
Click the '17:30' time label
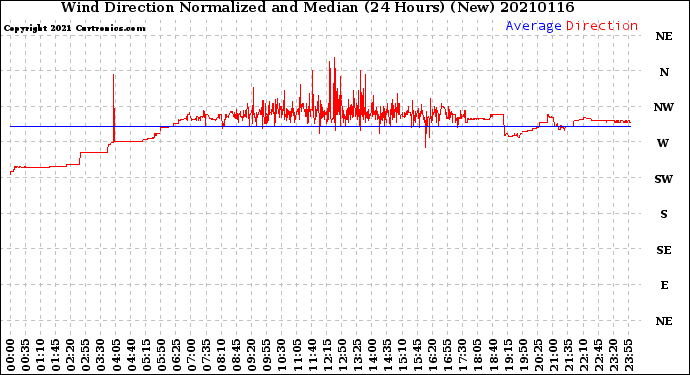(x=463, y=355)
